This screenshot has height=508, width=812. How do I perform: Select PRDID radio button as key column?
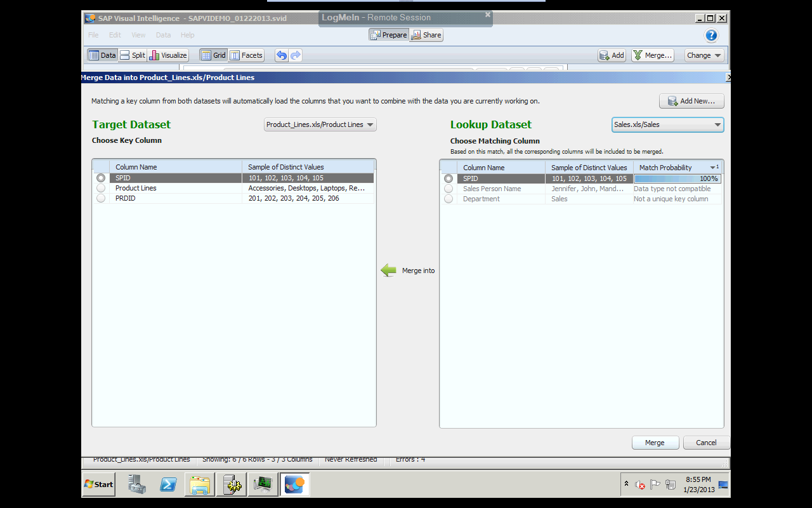(101, 198)
